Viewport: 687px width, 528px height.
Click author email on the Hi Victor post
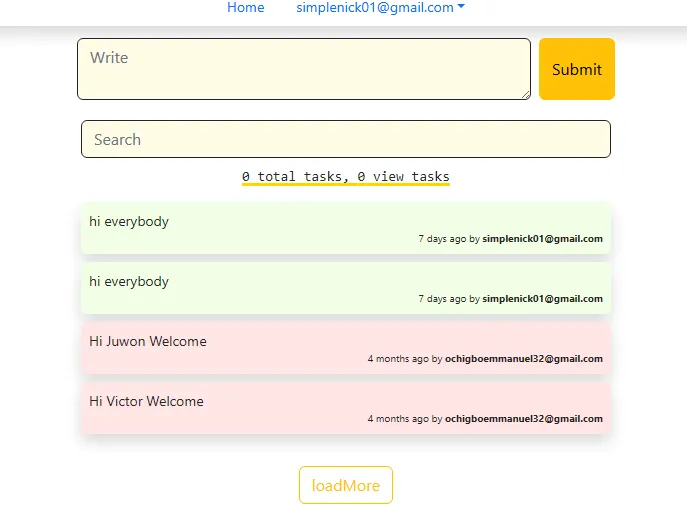[523, 419]
